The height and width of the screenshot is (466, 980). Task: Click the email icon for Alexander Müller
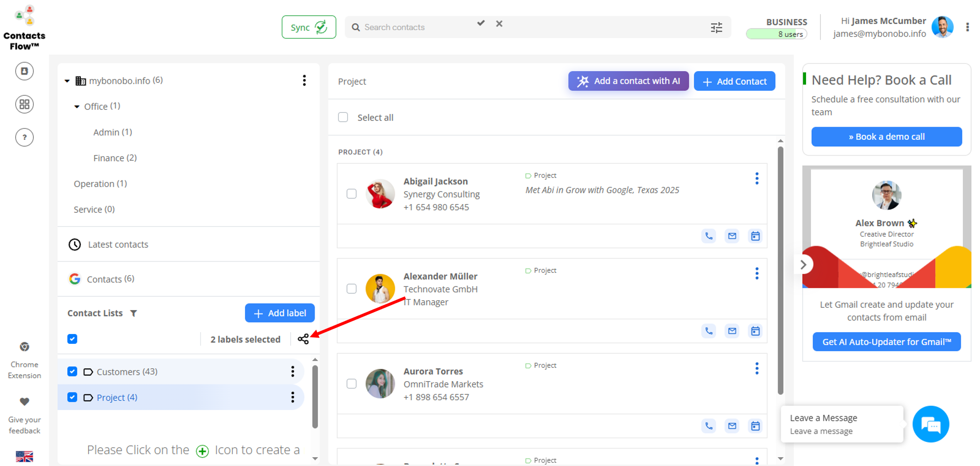732,331
